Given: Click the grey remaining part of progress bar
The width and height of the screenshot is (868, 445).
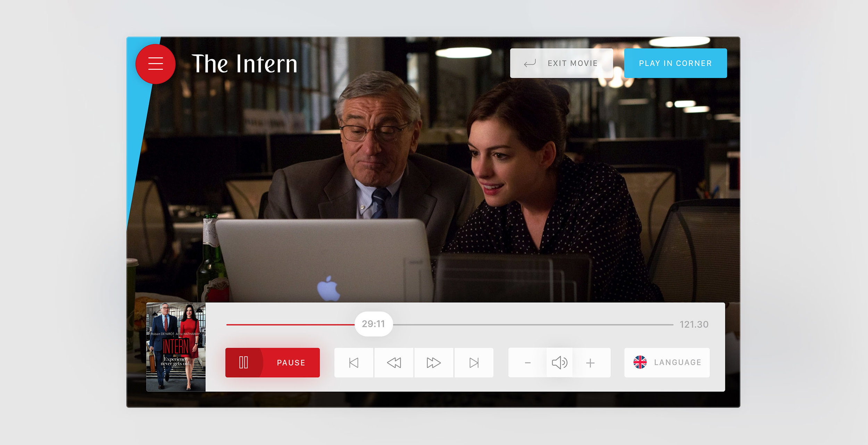Looking at the screenshot, I should click(x=533, y=325).
